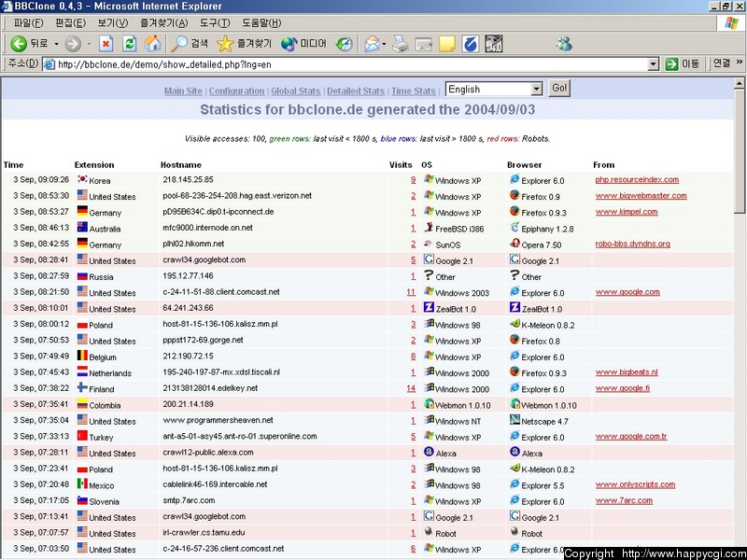The image size is (747, 560).
Task: Open the Main Site link
Action: tap(183, 91)
